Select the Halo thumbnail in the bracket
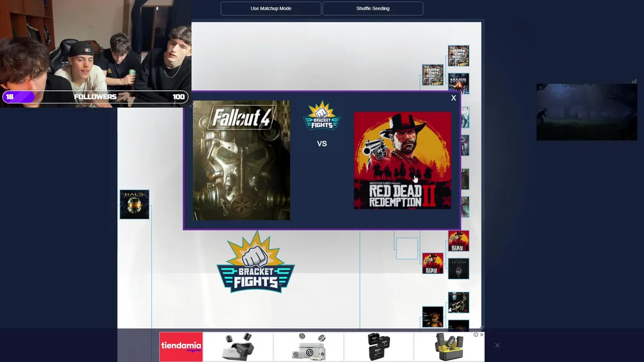The width and height of the screenshot is (644, 362). [x=134, y=204]
